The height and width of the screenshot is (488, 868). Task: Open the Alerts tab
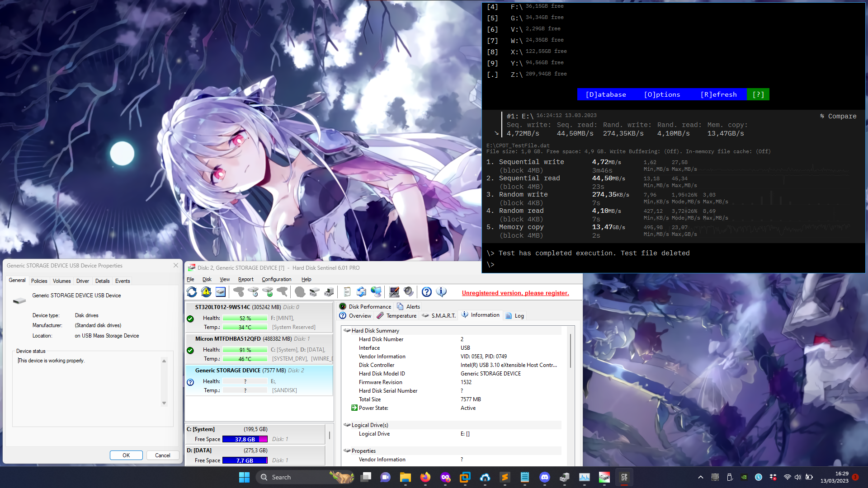click(x=409, y=306)
